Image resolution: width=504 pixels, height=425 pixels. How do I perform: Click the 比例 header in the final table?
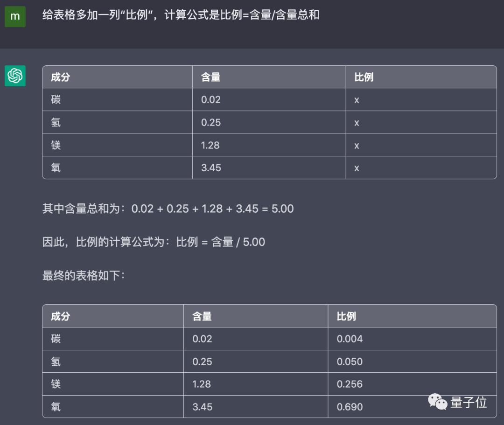(346, 316)
